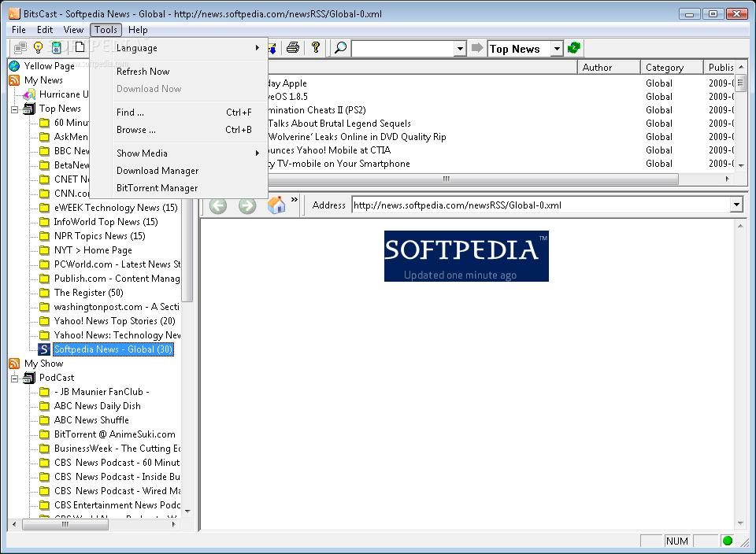Screen dimensions: 756x554
Task: Click the RSS icon beside My Show
Action: 14,364
